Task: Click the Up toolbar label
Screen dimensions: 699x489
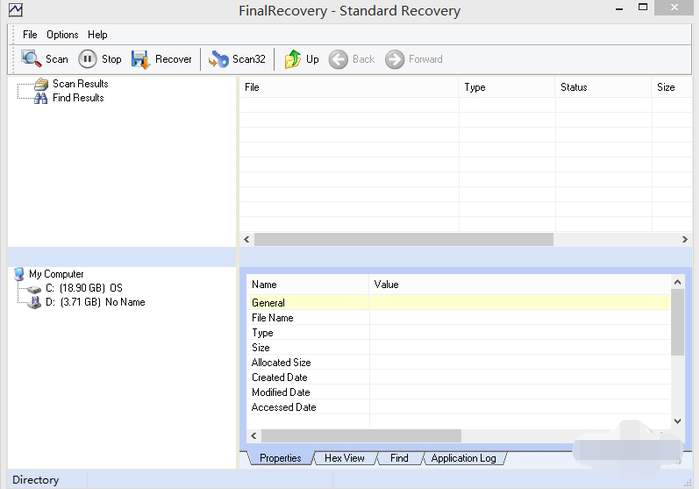Action: tap(312, 59)
